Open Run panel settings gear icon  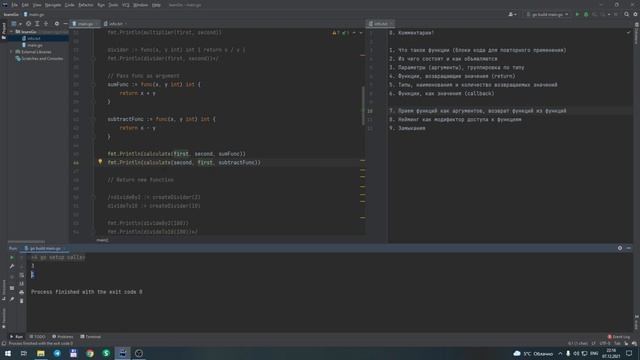[620, 248]
